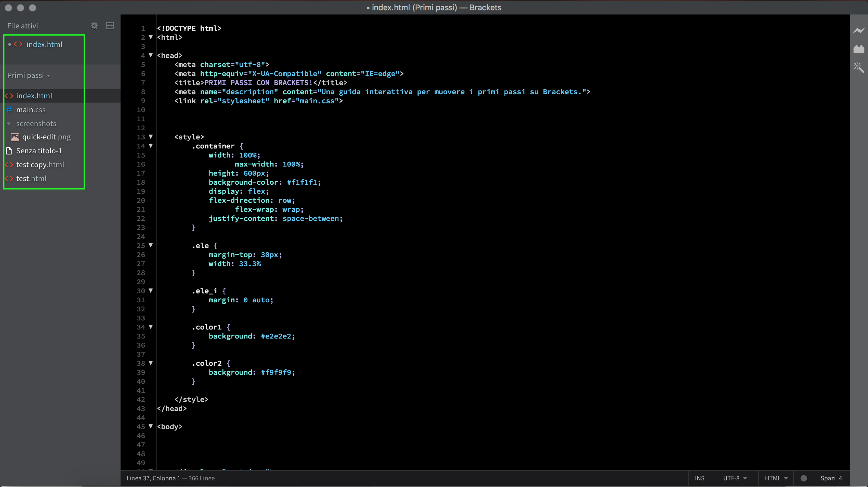Click the magic wand beautify icon
The height and width of the screenshot is (487, 868).
[859, 68]
